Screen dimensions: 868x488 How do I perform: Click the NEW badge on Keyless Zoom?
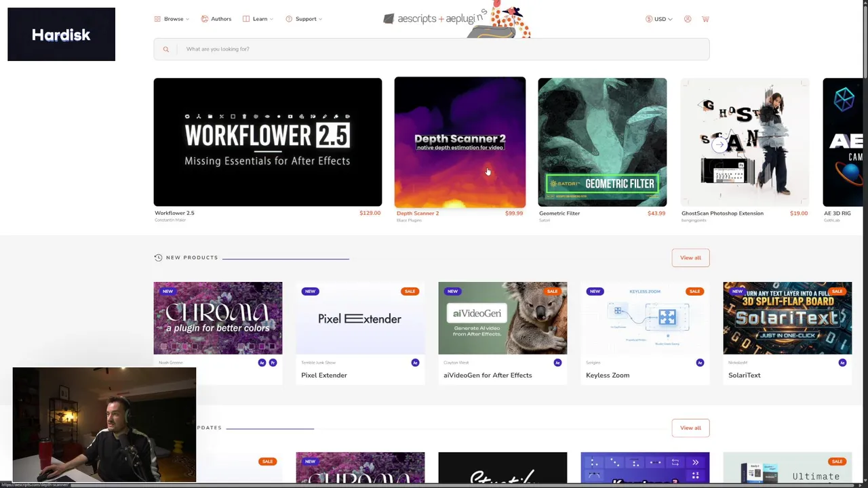click(595, 291)
